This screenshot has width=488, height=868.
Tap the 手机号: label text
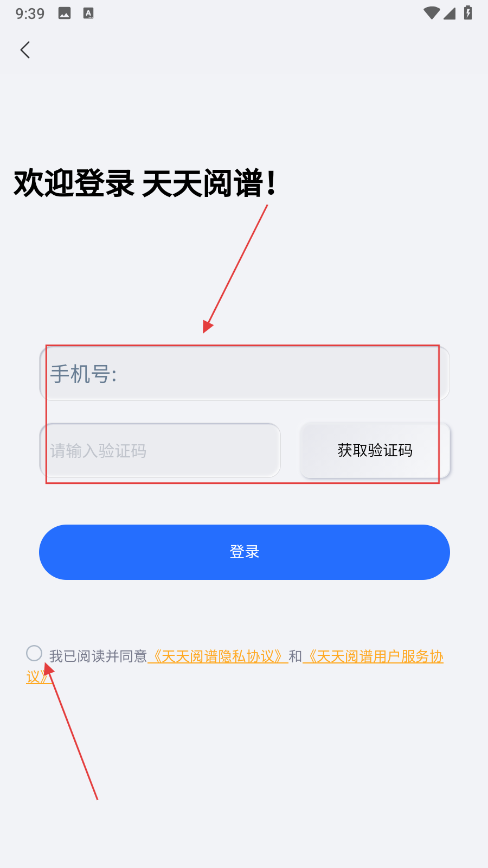[x=84, y=374]
